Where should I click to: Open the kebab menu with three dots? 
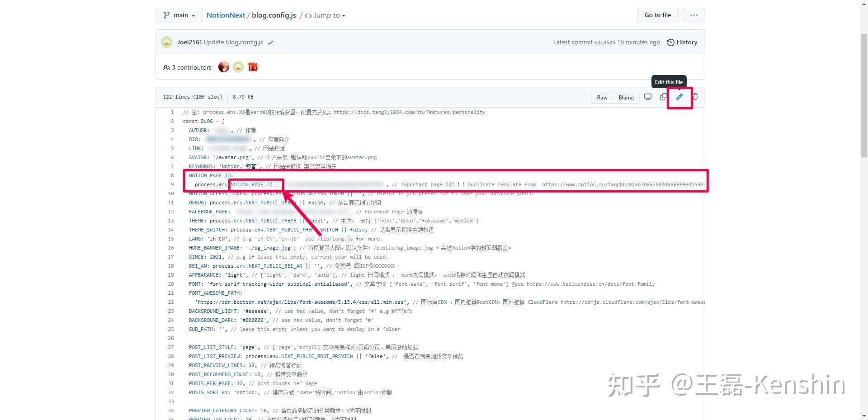[693, 15]
